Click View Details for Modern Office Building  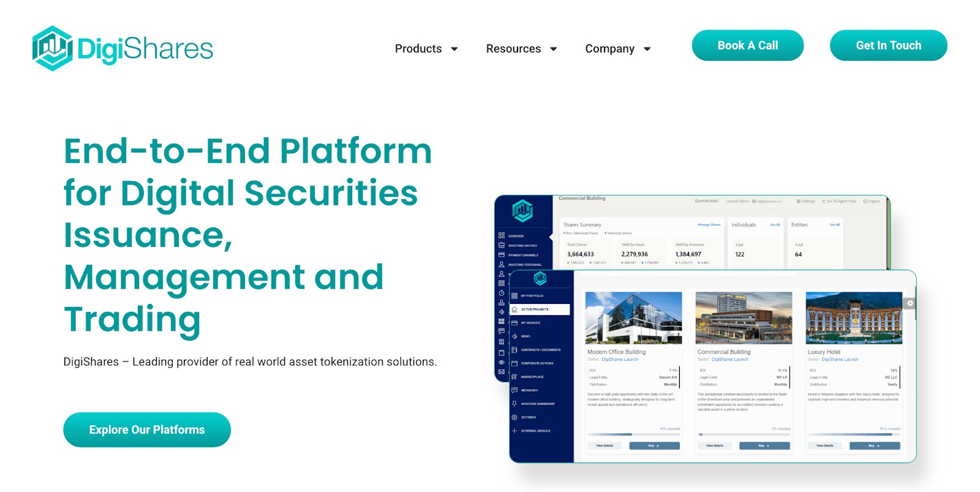[x=605, y=445]
